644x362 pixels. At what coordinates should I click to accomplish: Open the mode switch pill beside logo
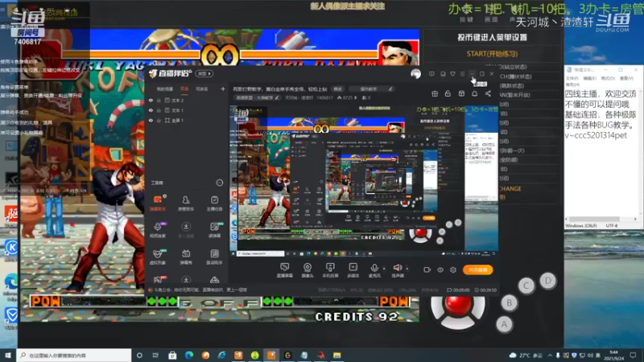coord(204,73)
